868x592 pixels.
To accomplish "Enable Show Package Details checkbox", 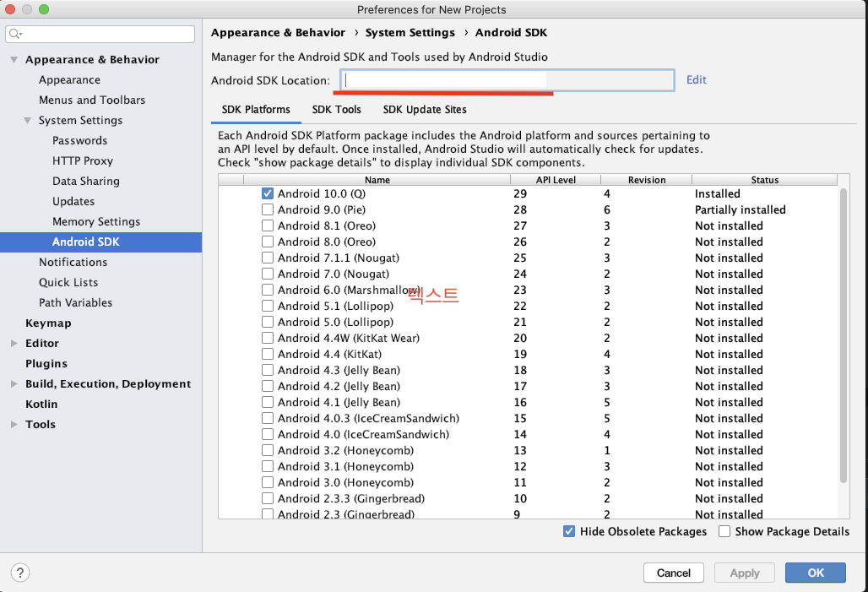I will pyautogui.click(x=724, y=531).
